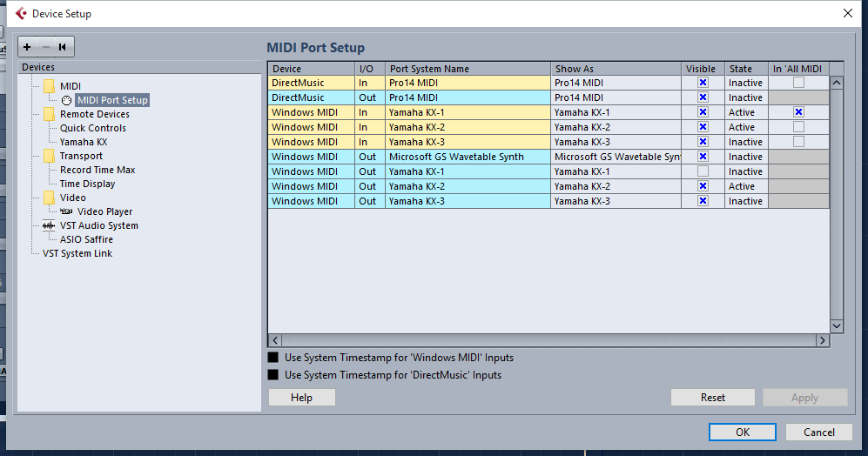The image size is (868, 456).
Task: Select ASIO Saffire in device tree
Action: (x=86, y=239)
